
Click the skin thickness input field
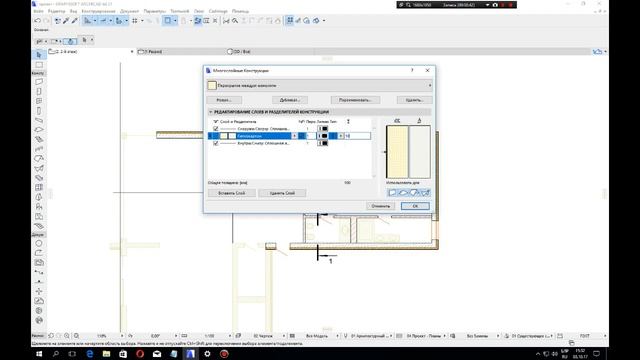click(358, 136)
